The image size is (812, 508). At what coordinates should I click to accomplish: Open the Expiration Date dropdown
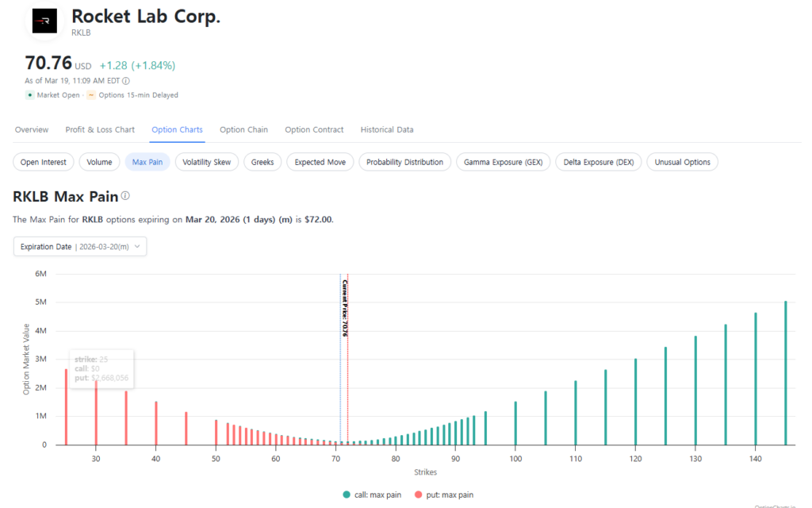(x=80, y=247)
